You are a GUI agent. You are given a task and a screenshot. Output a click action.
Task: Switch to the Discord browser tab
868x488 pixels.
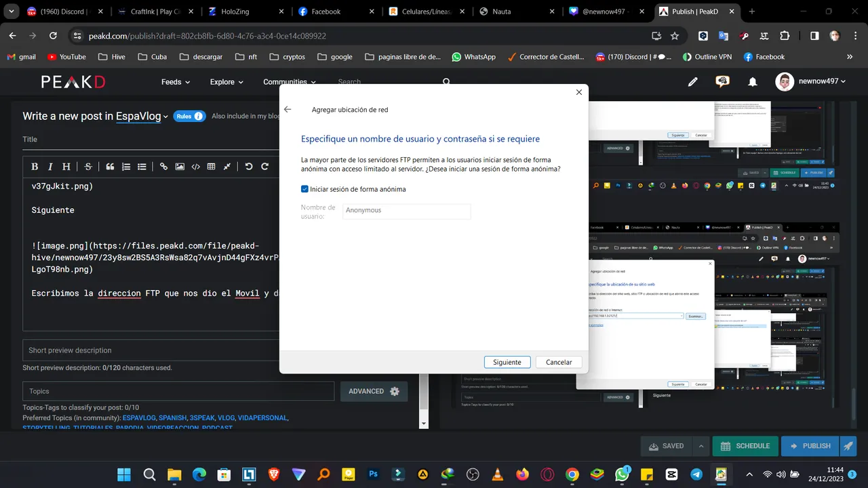64,12
